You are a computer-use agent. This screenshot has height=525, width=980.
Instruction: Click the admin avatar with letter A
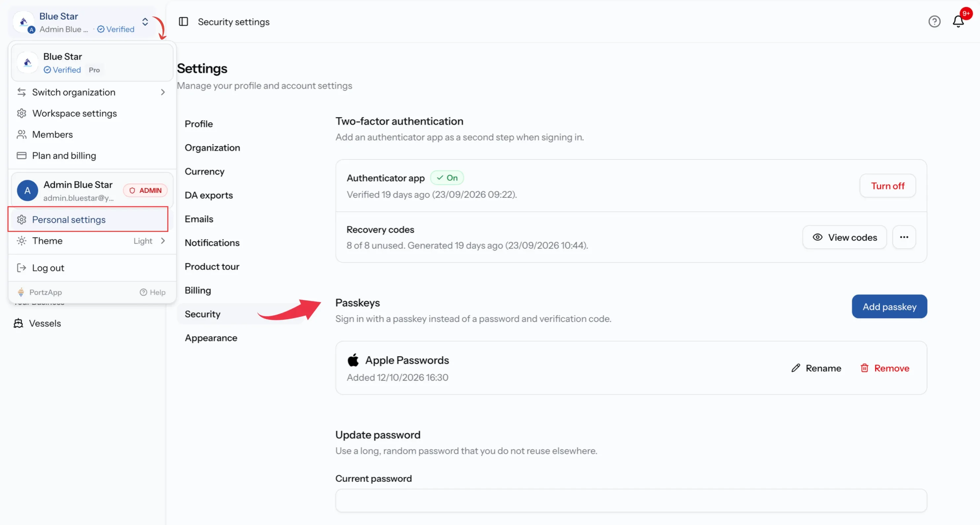click(27, 191)
